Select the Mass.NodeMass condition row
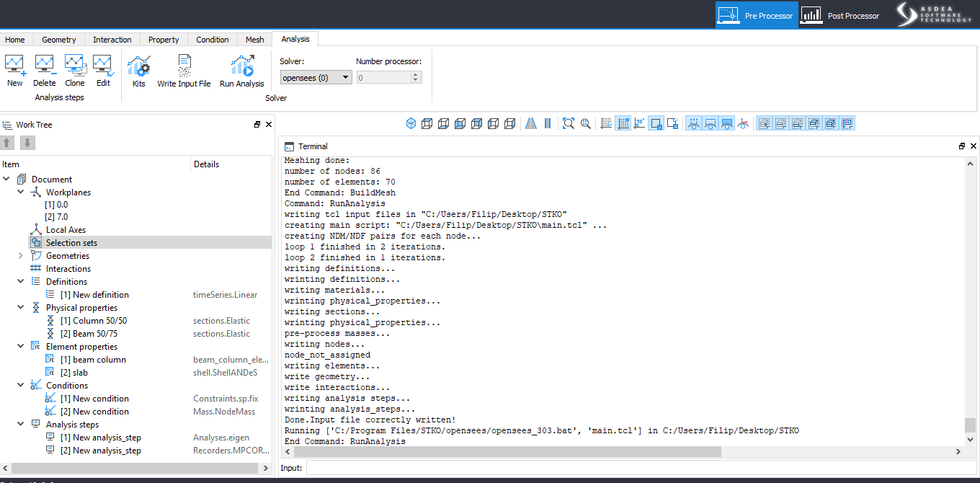The height and width of the screenshot is (483, 980). point(136,412)
